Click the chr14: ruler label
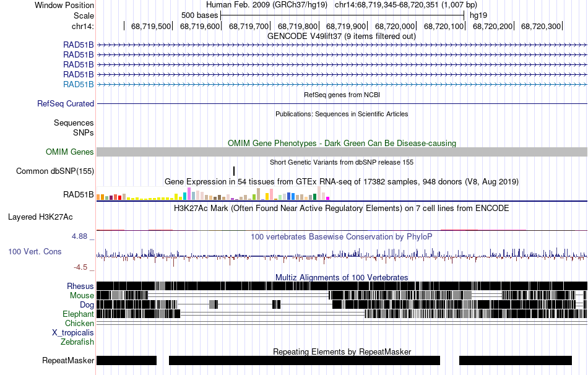The height and width of the screenshot is (375, 588). coord(83,26)
